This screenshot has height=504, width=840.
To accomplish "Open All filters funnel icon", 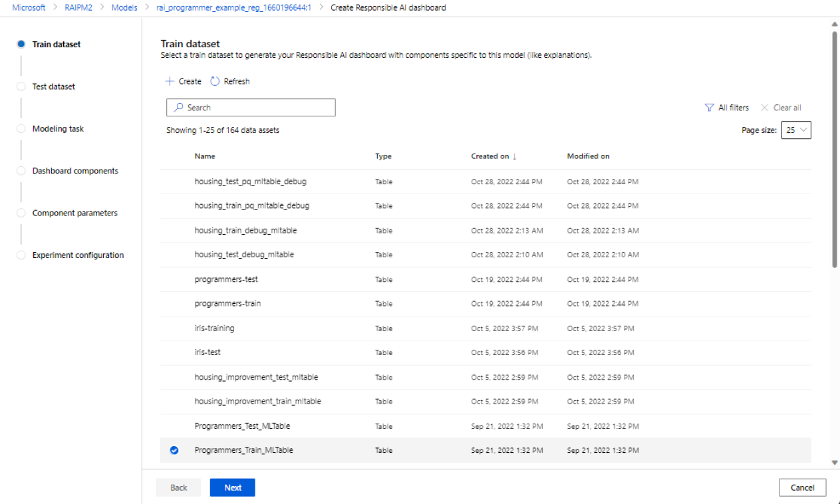I will tap(709, 108).
